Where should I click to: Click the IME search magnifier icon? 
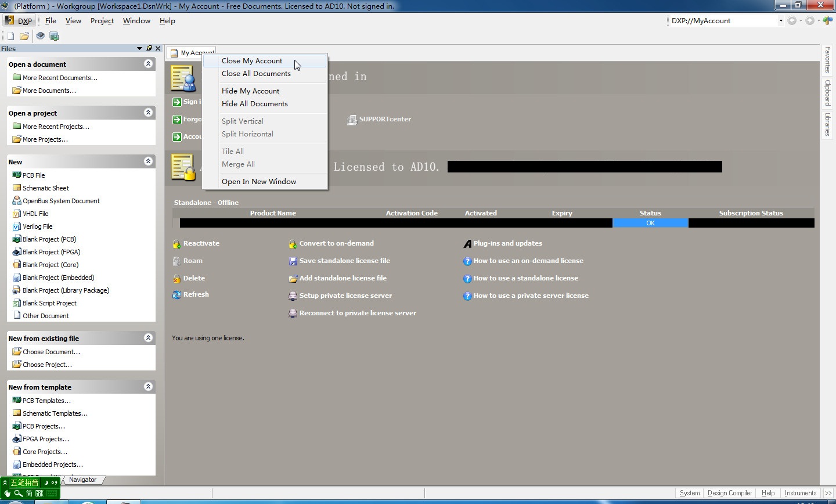click(x=19, y=494)
